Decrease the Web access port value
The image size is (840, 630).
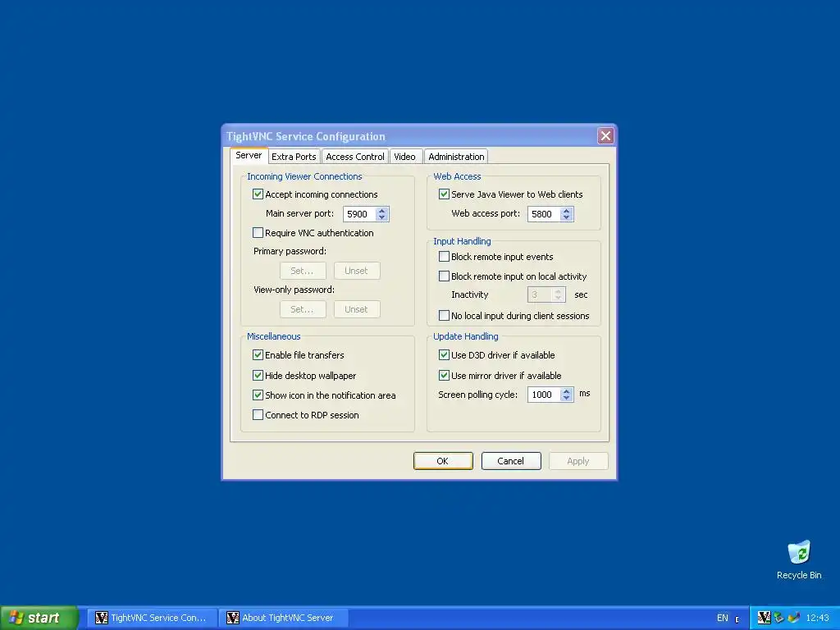pyautogui.click(x=566, y=217)
